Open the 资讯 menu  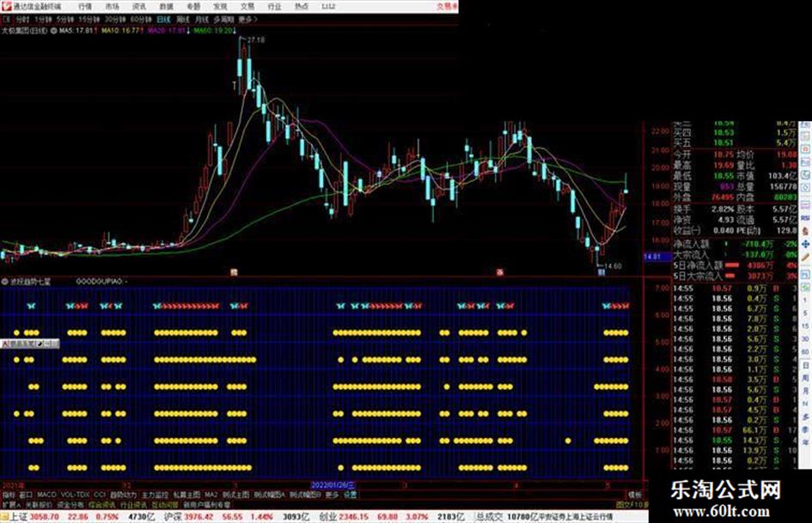tap(139, 7)
